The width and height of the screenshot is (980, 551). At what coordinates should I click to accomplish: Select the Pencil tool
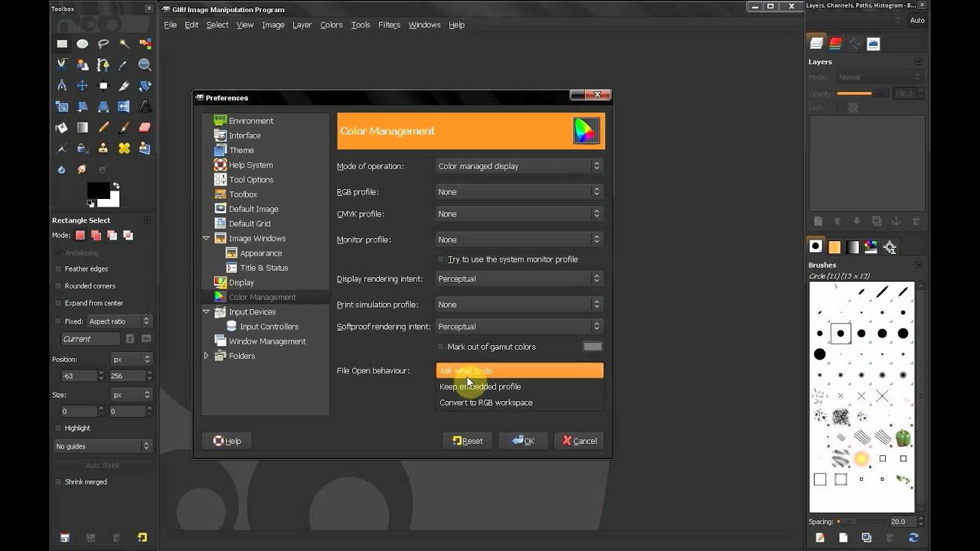click(x=103, y=127)
